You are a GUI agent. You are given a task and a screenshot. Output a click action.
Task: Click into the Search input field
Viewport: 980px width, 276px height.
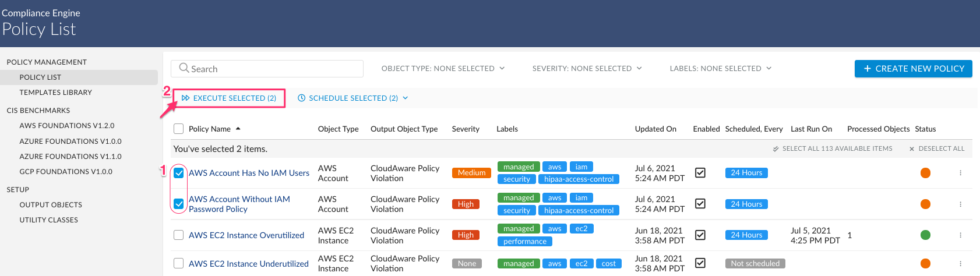[x=274, y=69]
